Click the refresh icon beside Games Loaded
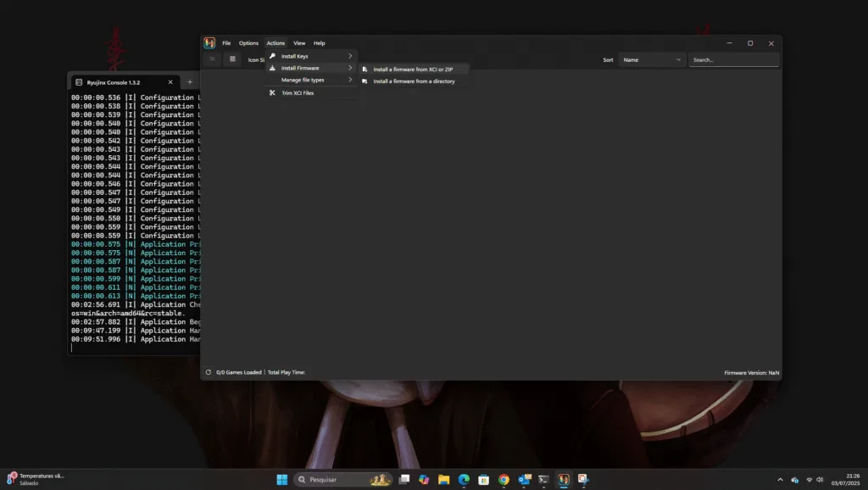Image resolution: width=868 pixels, height=490 pixels. (209, 373)
